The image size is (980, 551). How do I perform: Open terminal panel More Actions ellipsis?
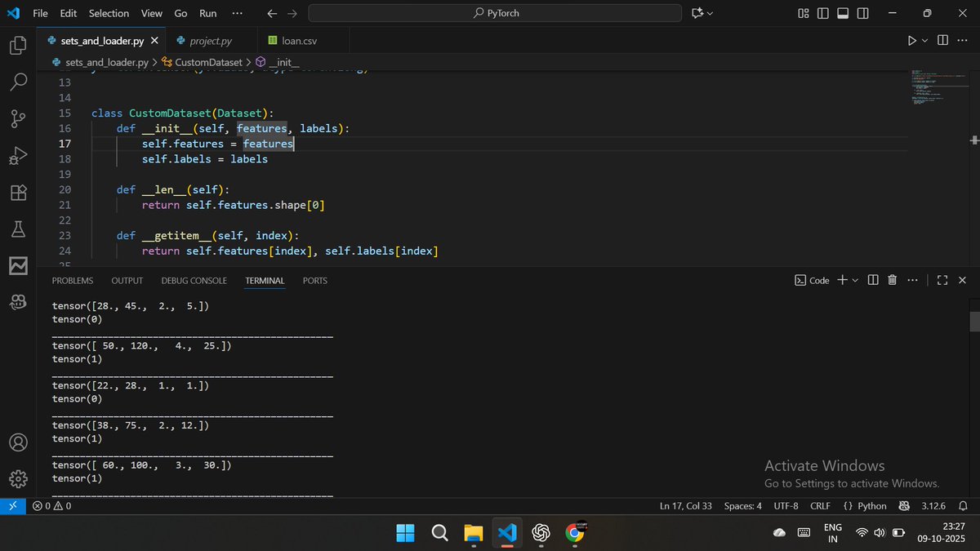(x=911, y=280)
